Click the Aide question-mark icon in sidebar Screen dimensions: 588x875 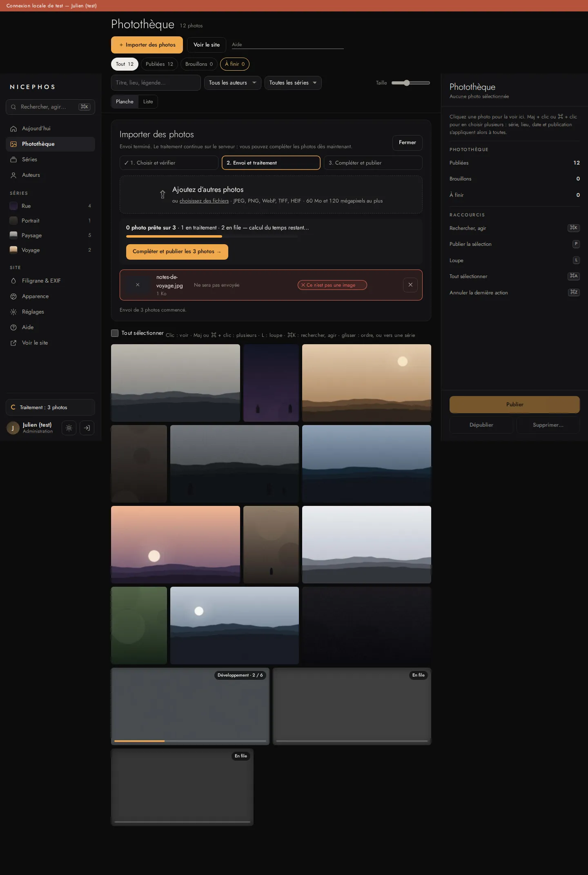[x=13, y=327]
